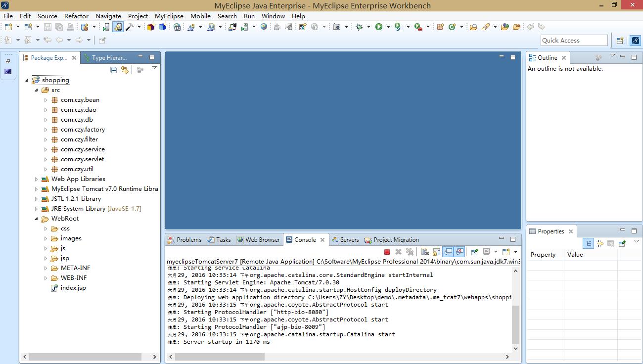
Task: Click the New Class green C icon
Action: click(452, 27)
